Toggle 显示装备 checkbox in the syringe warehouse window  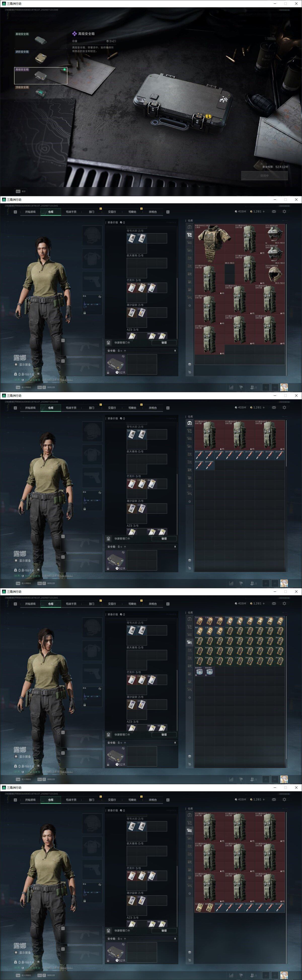[x=16, y=560]
